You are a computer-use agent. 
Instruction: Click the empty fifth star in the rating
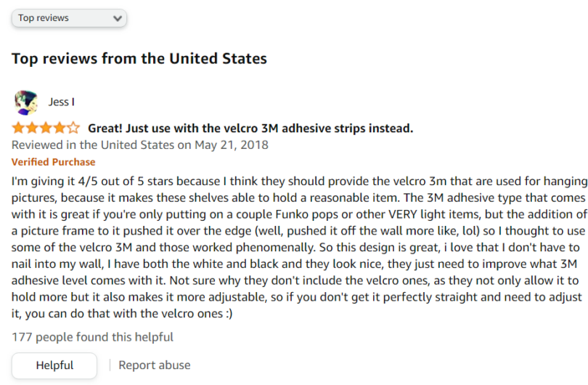(x=73, y=129)
